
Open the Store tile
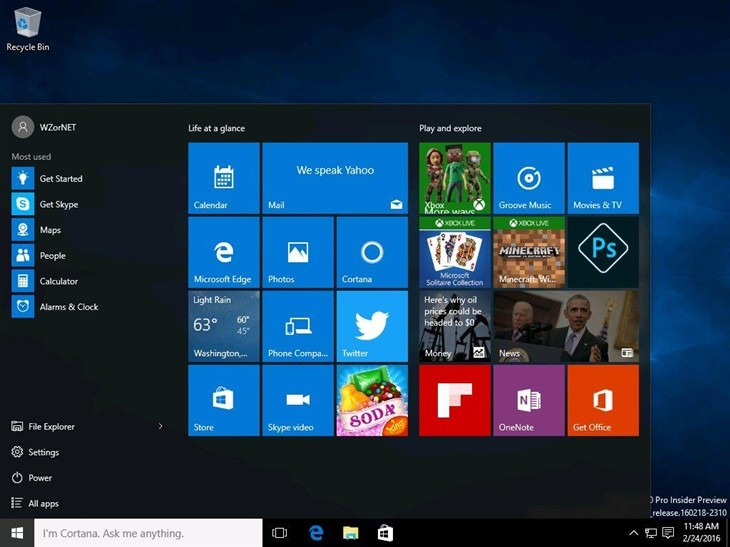coord(224,400)
